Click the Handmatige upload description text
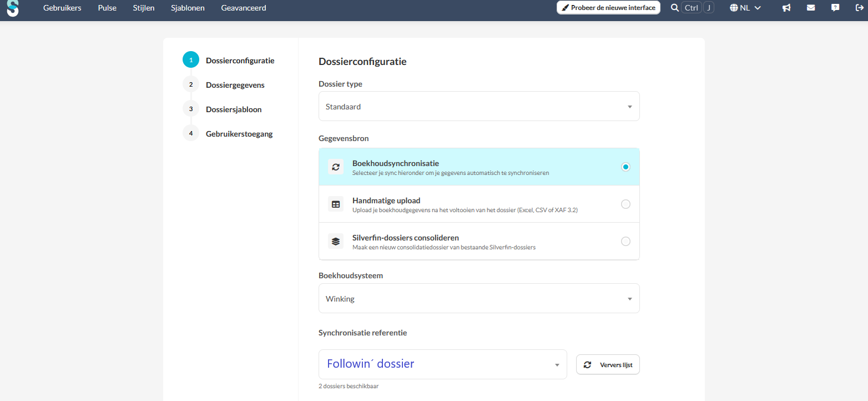 pyautogui.click(x=465, y=210)
